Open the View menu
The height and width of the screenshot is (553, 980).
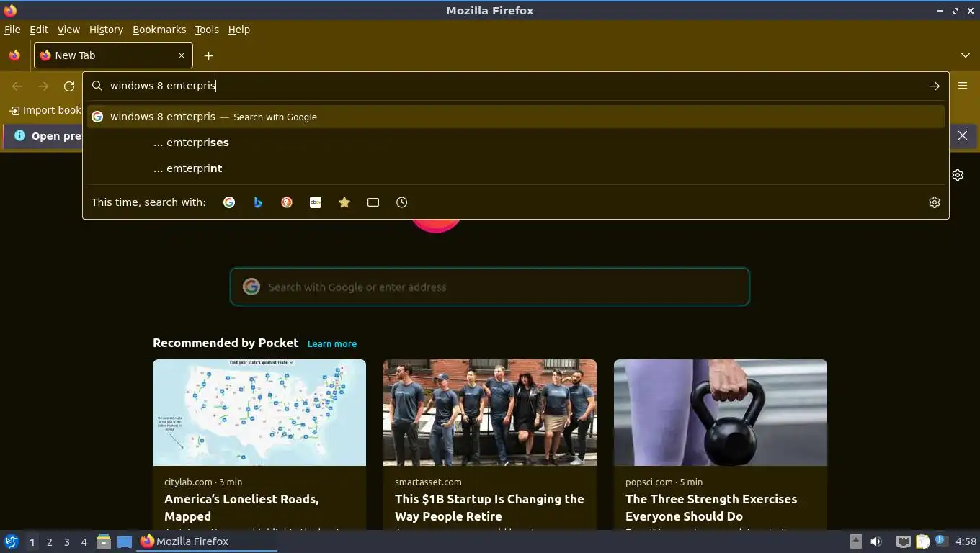coord(68,30)
